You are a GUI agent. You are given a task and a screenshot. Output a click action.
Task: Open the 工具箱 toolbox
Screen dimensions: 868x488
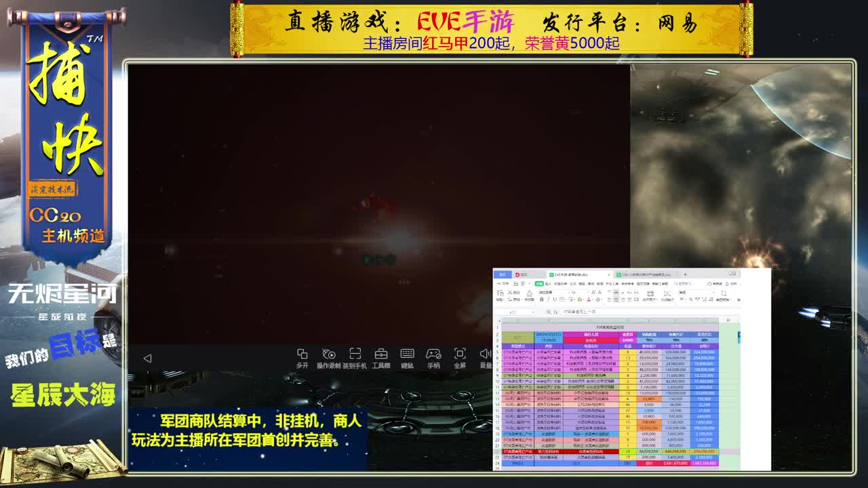381,358
